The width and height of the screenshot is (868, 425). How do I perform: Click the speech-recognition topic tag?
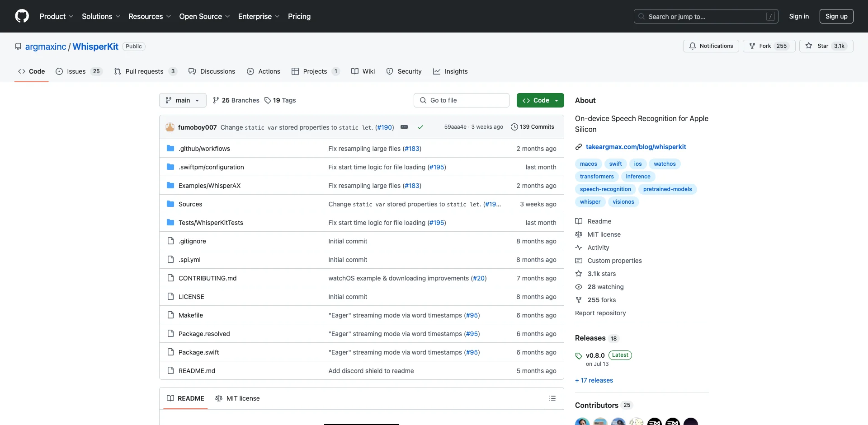point(605,189)
